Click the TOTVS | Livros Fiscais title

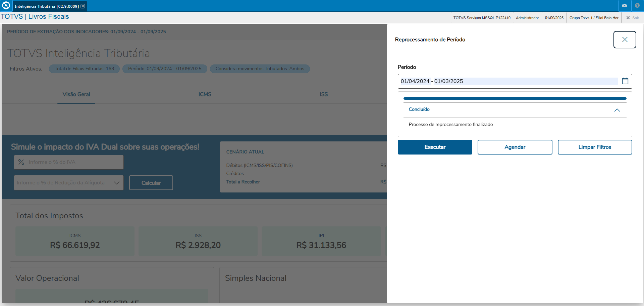click(x=35, y=16)
